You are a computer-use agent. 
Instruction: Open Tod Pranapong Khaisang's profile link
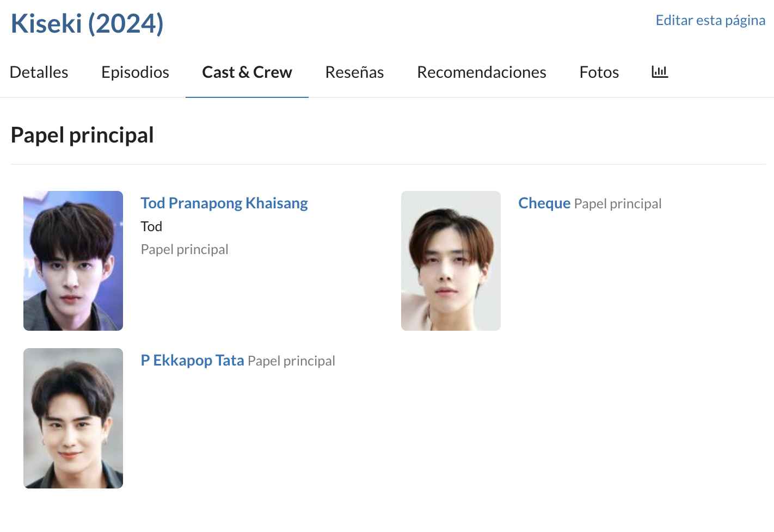point(224,203)
